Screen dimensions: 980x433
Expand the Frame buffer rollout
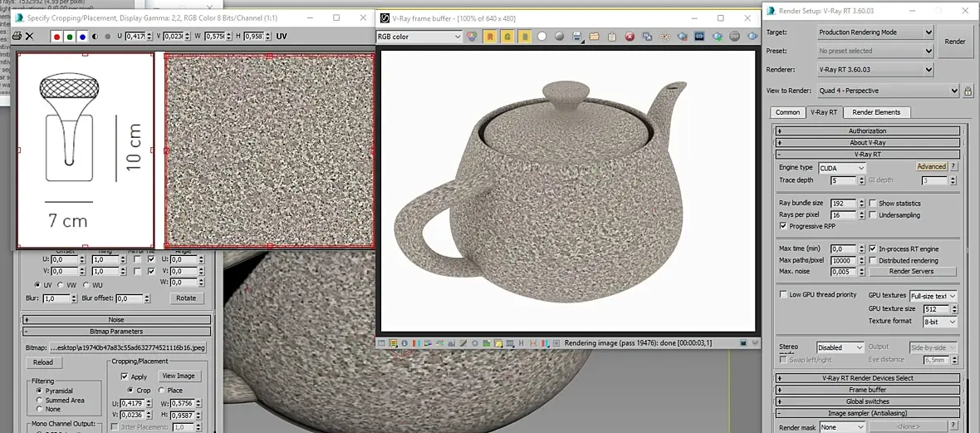point(867,390)
